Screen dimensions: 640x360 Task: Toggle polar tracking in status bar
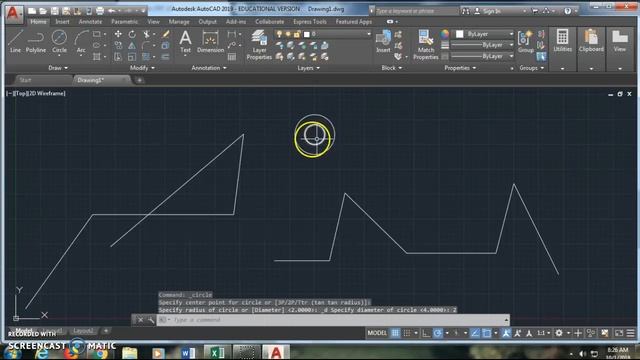click(x=438, y=333)
